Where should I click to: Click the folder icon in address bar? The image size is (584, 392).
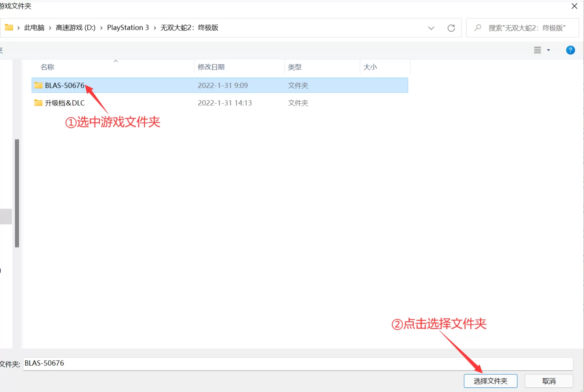click(x=9, y=27)
